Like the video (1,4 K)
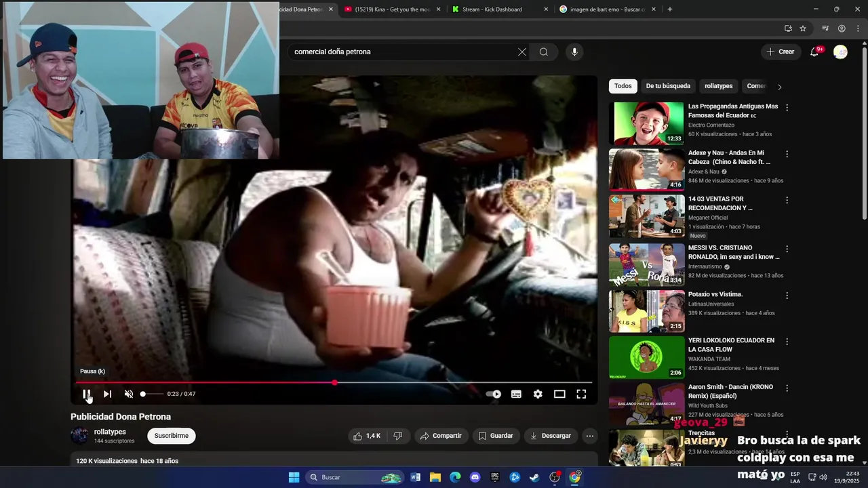This screenshot has width=868, height=488. click(367, 436)
